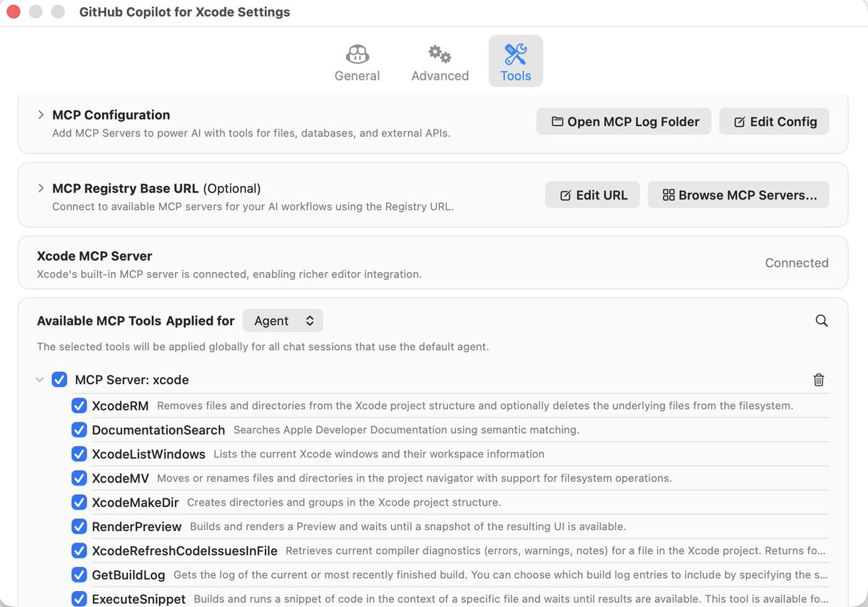Click the Edit Config button
Screen dimensions: 868x607
(774, 122)
